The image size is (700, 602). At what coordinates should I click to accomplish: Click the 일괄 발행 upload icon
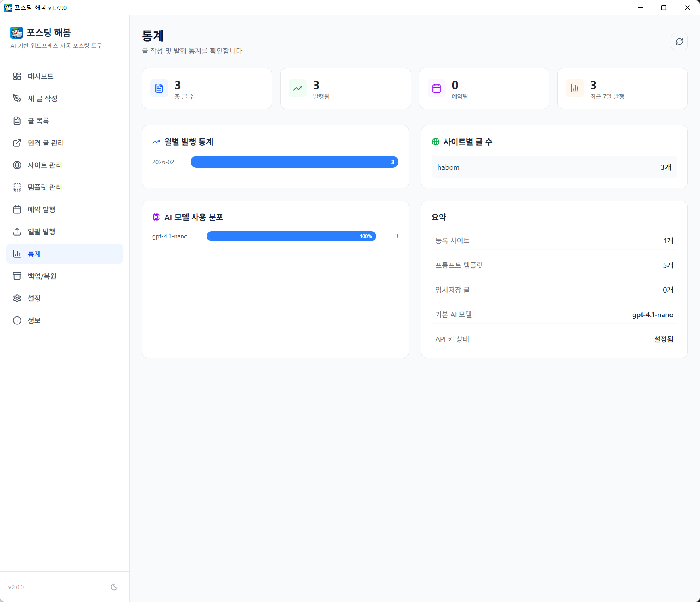17,232
